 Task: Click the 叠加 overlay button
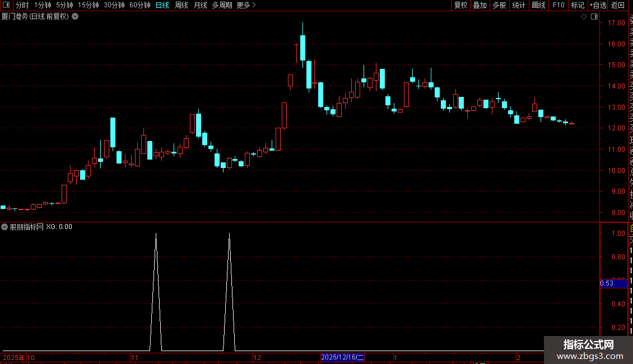(x=480, y=5)
